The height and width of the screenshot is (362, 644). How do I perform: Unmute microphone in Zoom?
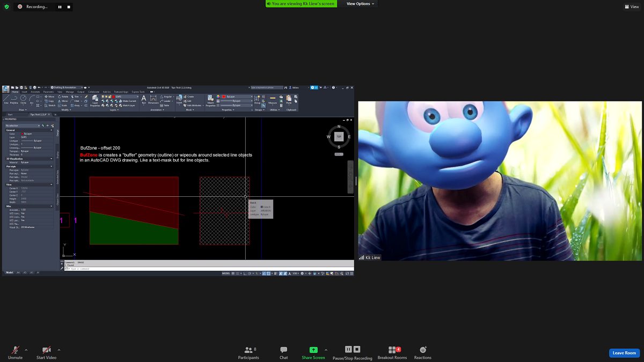15,352
